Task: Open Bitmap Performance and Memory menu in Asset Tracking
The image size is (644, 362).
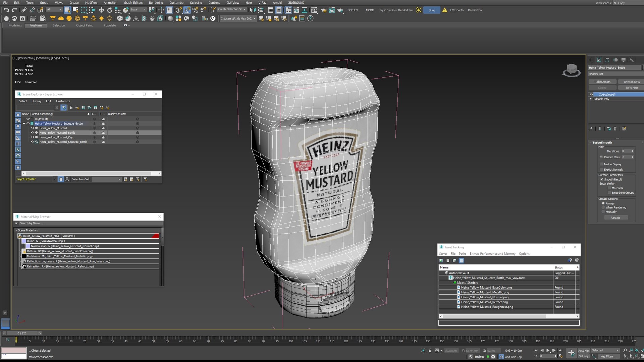Action: tap(492, 254)
